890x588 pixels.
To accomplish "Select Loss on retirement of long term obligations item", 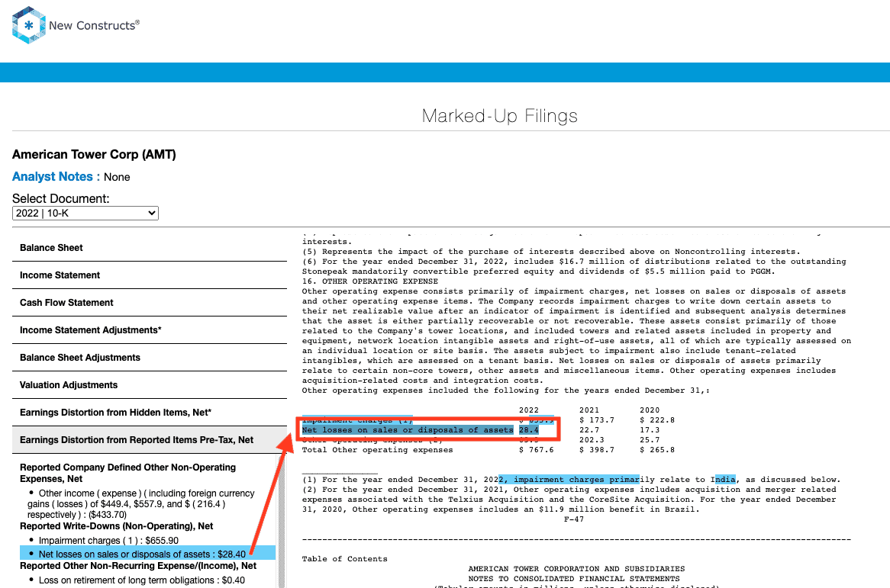I will [x=142, y=580].
